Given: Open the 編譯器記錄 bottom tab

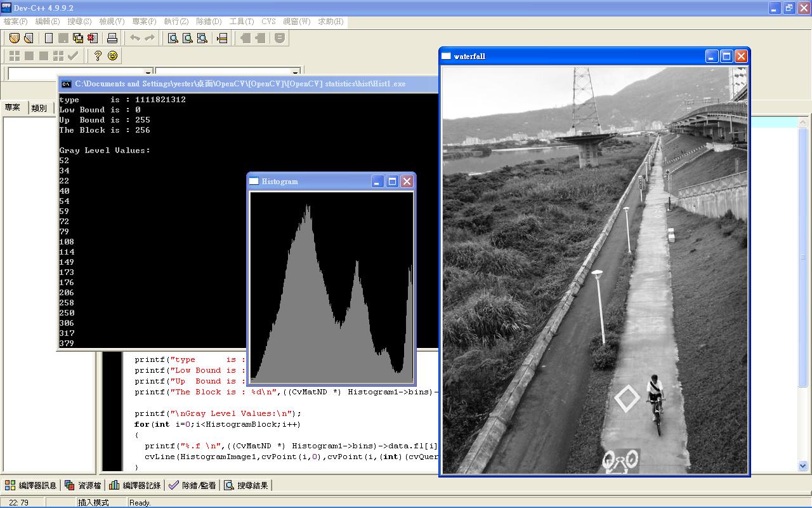Looking at the screenshot, I should click(135, 485).
